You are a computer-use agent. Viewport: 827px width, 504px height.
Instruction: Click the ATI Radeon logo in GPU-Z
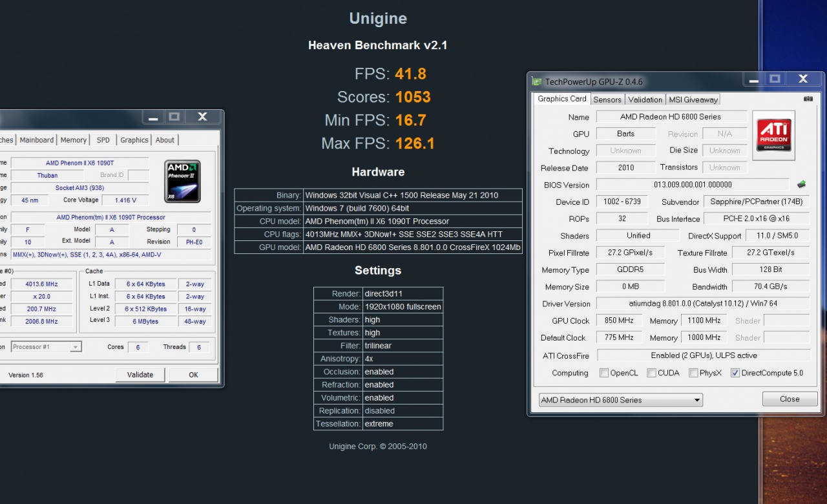pos(773,135)
